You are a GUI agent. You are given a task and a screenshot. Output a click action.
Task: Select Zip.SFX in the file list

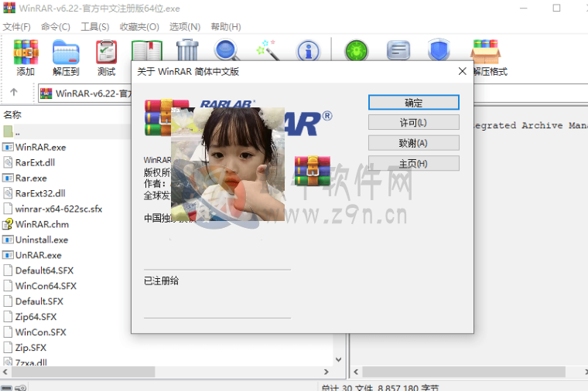coord(31,348)
